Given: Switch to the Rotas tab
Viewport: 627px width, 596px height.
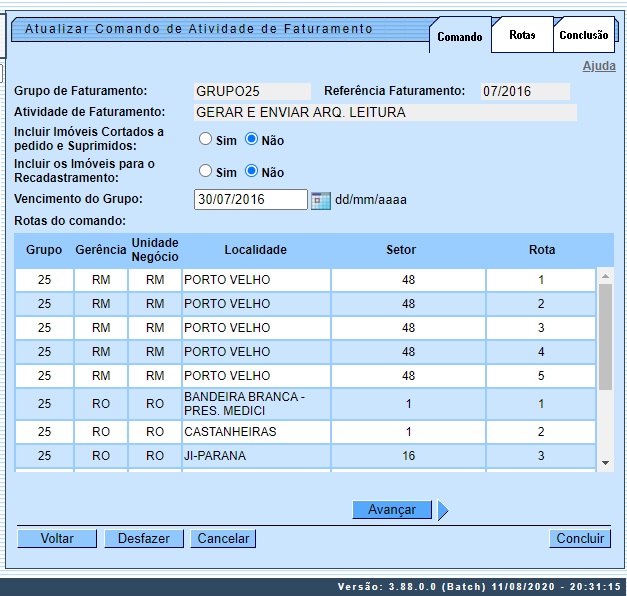Looking at the screenshot, I should (x=522, y=35).
